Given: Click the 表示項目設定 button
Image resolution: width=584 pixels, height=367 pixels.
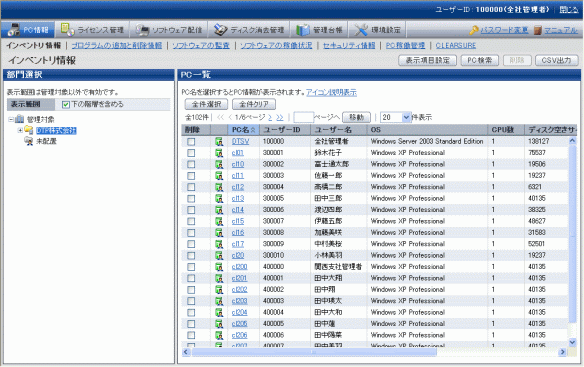Looking at the screenshot, I should 428,60.
